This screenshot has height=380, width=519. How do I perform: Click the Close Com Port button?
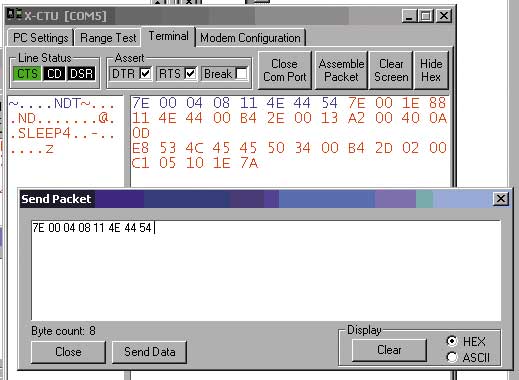click(285, 70)
